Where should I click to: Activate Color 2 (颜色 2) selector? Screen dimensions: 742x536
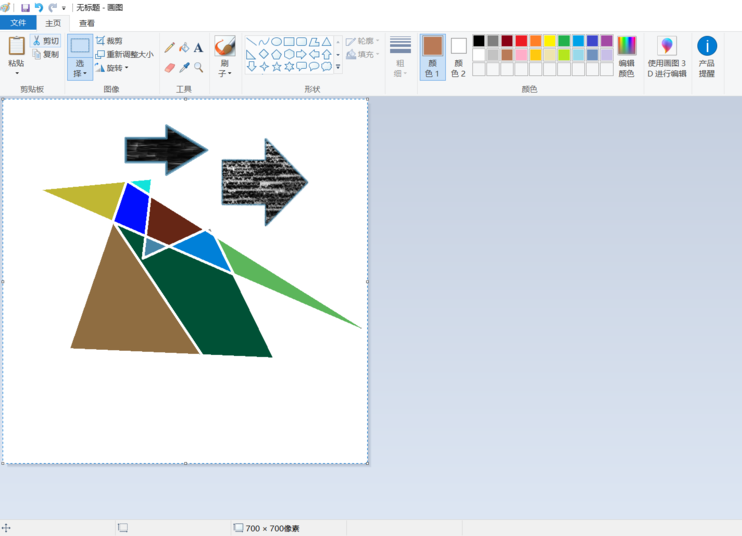coord(459,57)
